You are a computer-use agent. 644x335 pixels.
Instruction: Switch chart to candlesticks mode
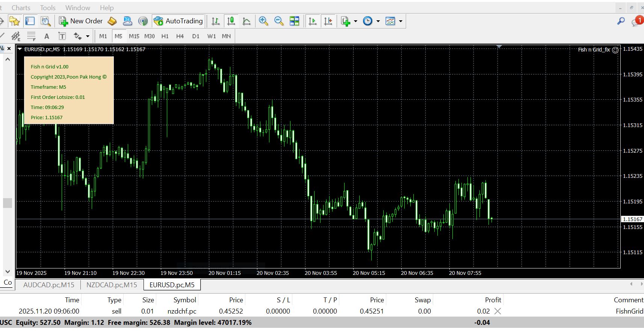tap(231, 21)
